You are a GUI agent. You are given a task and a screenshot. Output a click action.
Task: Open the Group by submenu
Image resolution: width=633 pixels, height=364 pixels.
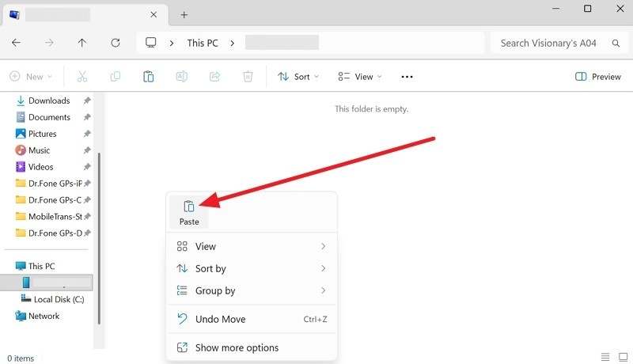tap(252, 290)
